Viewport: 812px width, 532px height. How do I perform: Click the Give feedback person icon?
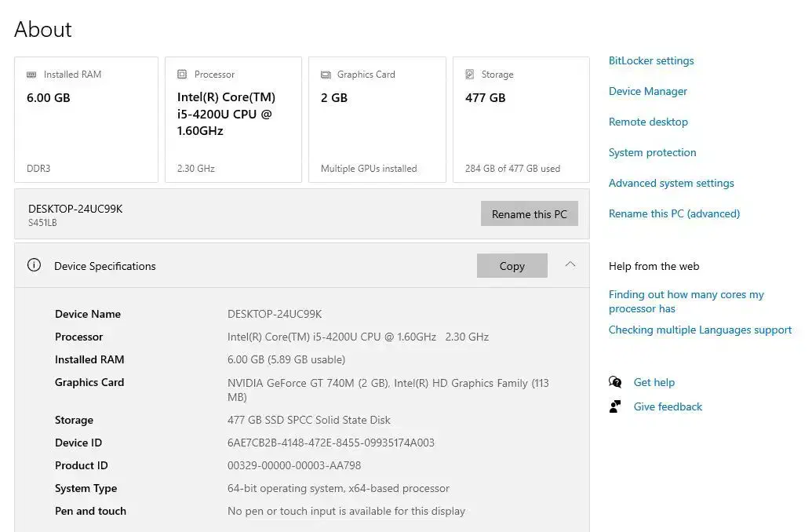(615, 406)
